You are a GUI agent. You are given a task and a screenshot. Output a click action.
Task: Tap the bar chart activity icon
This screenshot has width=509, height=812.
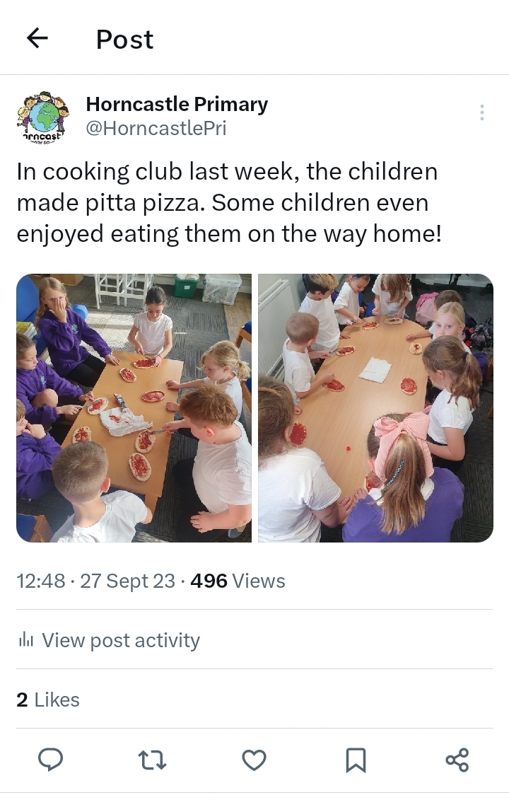tap(26, 641)
